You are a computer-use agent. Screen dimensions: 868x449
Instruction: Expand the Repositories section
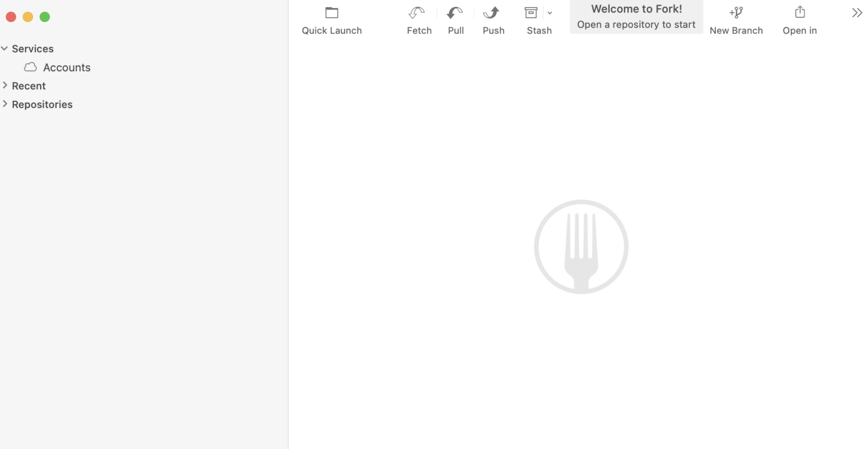pyautogui.click(x=5, y=104)
